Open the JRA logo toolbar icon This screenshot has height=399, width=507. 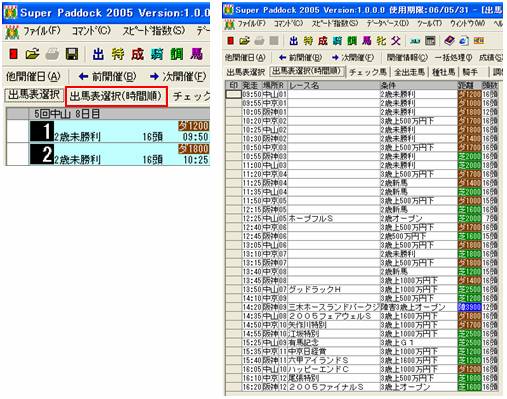415,41
